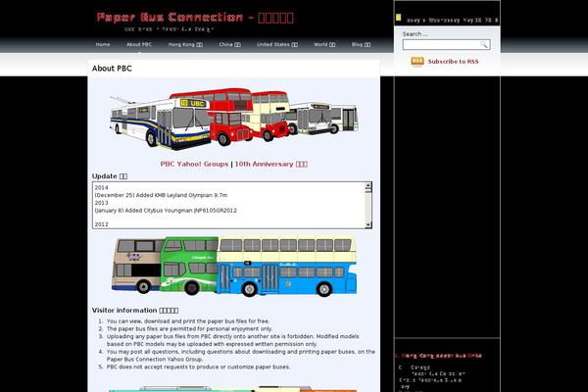
Task: Click the update entry about KMB Leyland Olympian
Action: tap(161, 195)
